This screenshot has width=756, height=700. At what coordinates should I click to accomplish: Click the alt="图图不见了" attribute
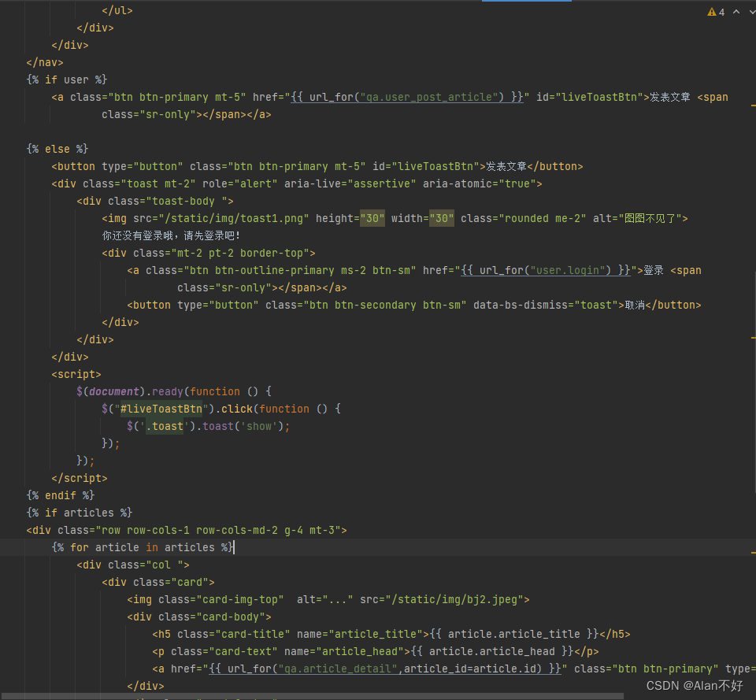coord(637,218)
